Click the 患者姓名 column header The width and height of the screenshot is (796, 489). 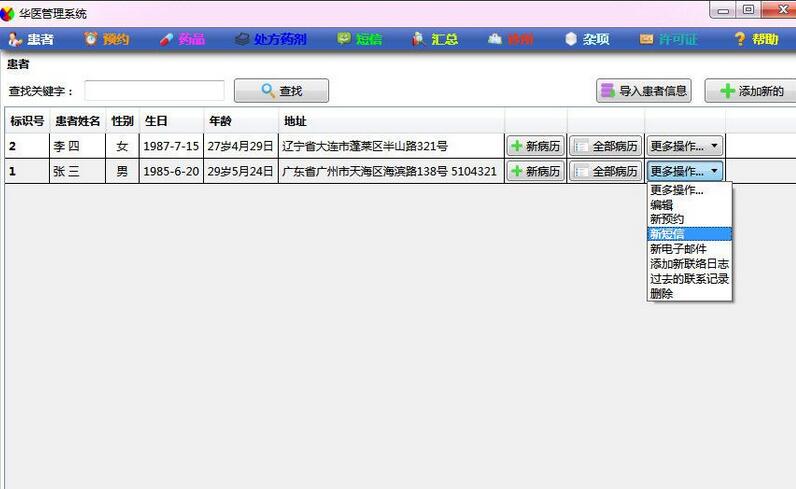[x=78, y=121]
